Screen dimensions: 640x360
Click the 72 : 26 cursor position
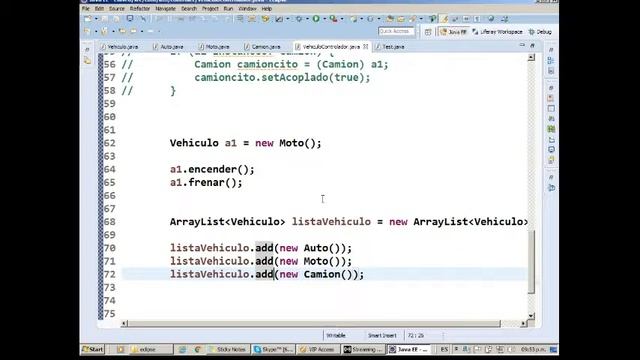[416, 336]
